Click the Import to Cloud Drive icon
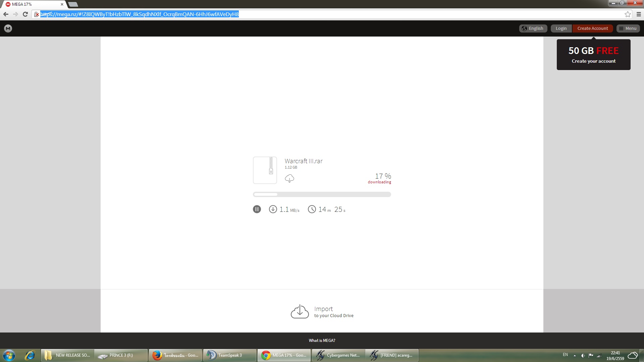This screenshot has width=644, height=362. point(300,312)
